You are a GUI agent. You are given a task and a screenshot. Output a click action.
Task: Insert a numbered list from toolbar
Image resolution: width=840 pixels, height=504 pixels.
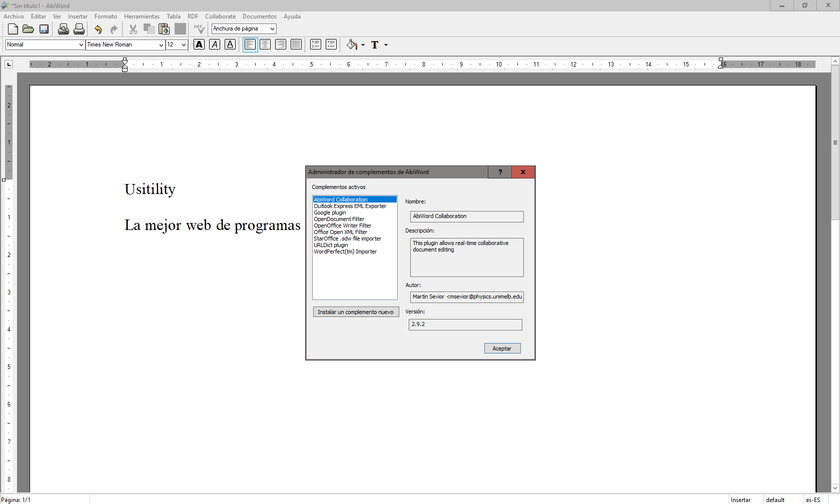(x=315, y=44)
